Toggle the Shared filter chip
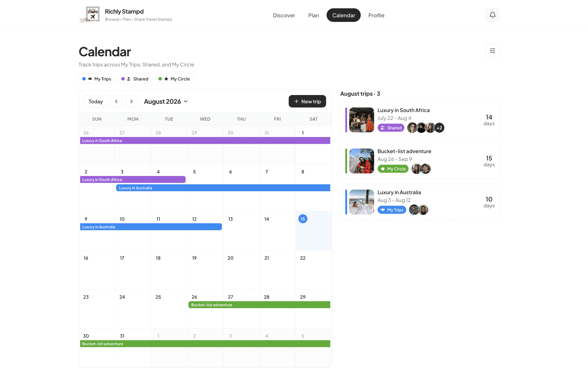This screenshot has width=588, height=381. point(135,79)
